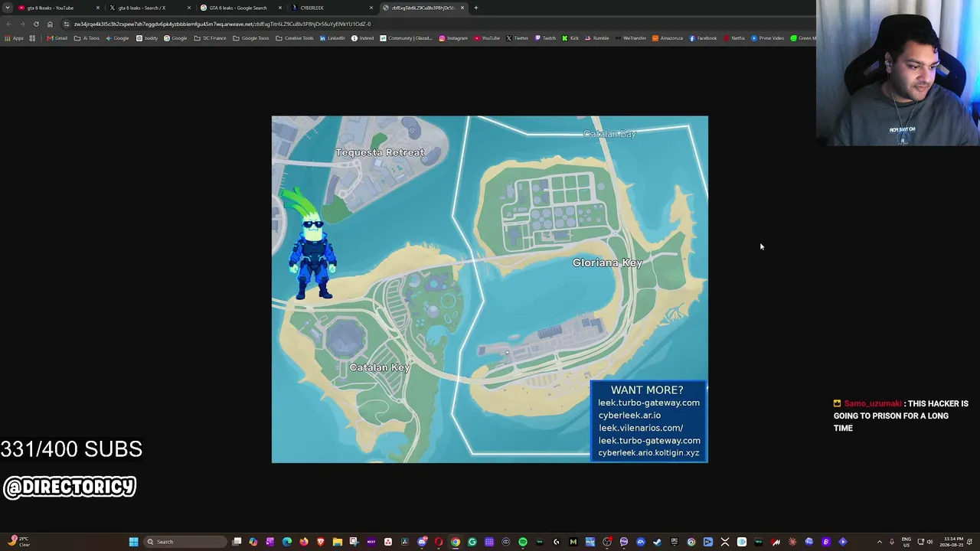
Task: Close the active zbfExgTitr6LZ9Cu8lv tab
Action: (x=462, y=8)
